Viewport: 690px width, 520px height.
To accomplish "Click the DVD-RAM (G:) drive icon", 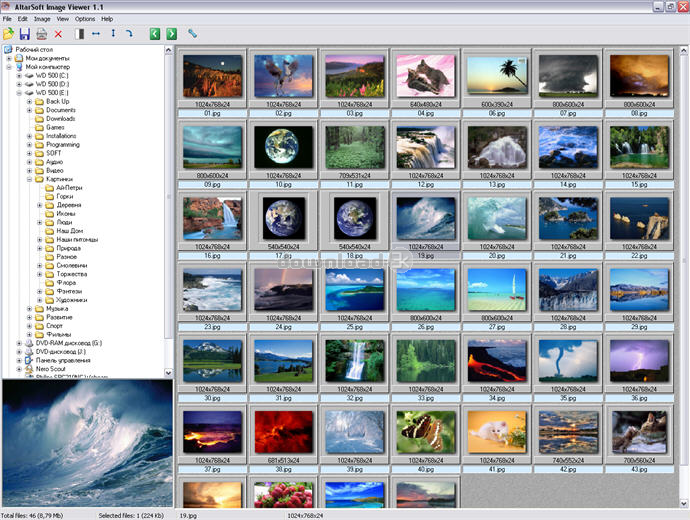I will (29, 343).
